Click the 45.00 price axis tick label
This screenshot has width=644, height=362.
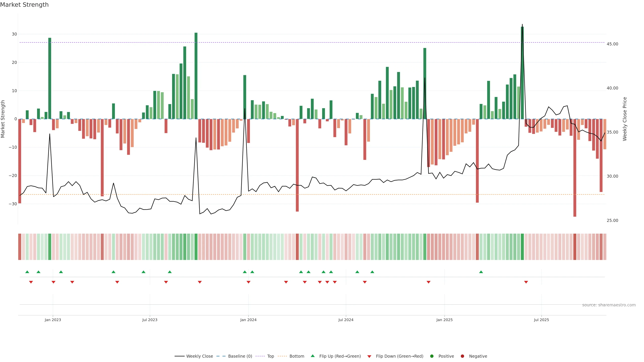click(612, 44)
